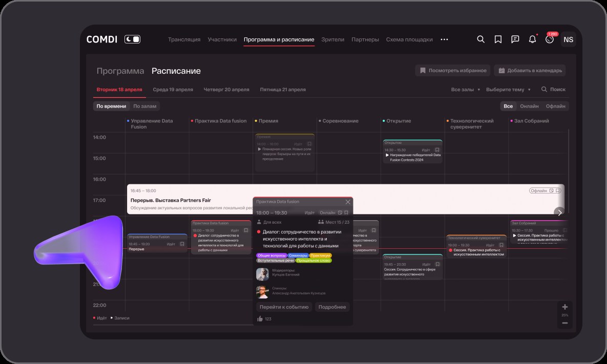Open the NS user profile avatar
This screenshot has height=364, width=607.
click(568, 39)
